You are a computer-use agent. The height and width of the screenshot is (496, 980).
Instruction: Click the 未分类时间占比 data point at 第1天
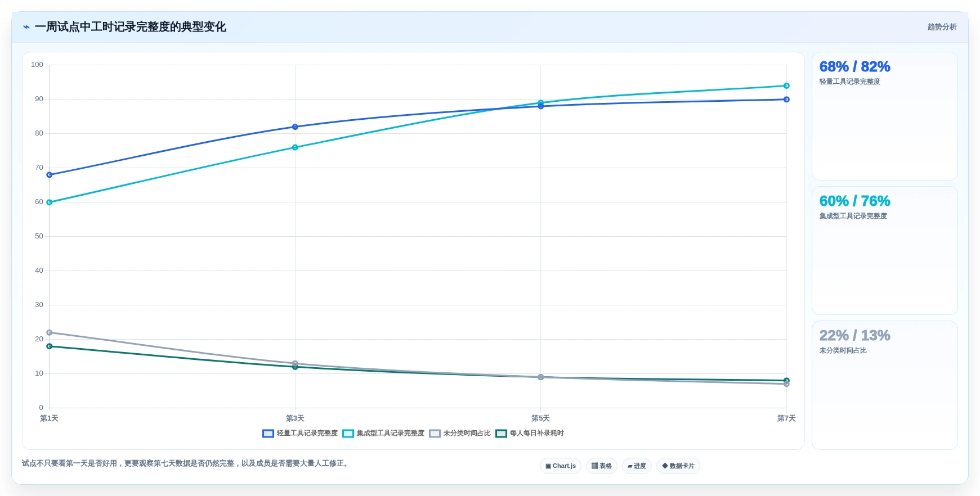50,332
